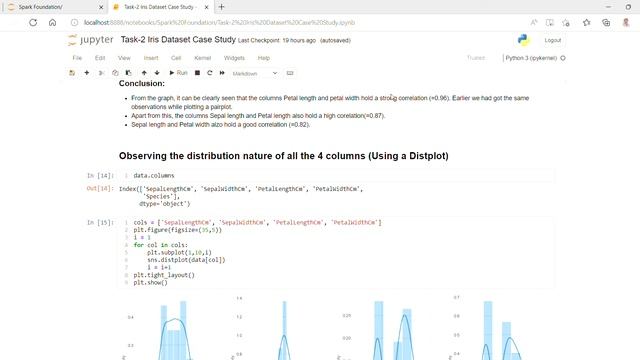Reload the page

pyautogui.click(x=33, y=22)
